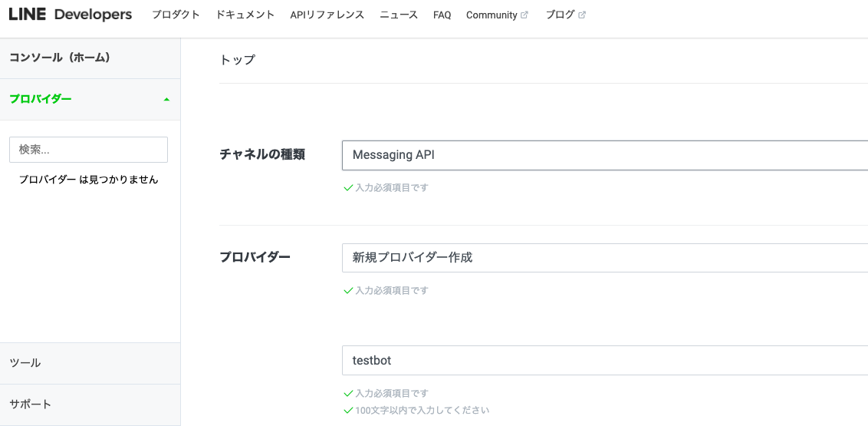This screenshot has width=868, height=426.
Task: Click the Community external link icon
Action: (524, 15)
